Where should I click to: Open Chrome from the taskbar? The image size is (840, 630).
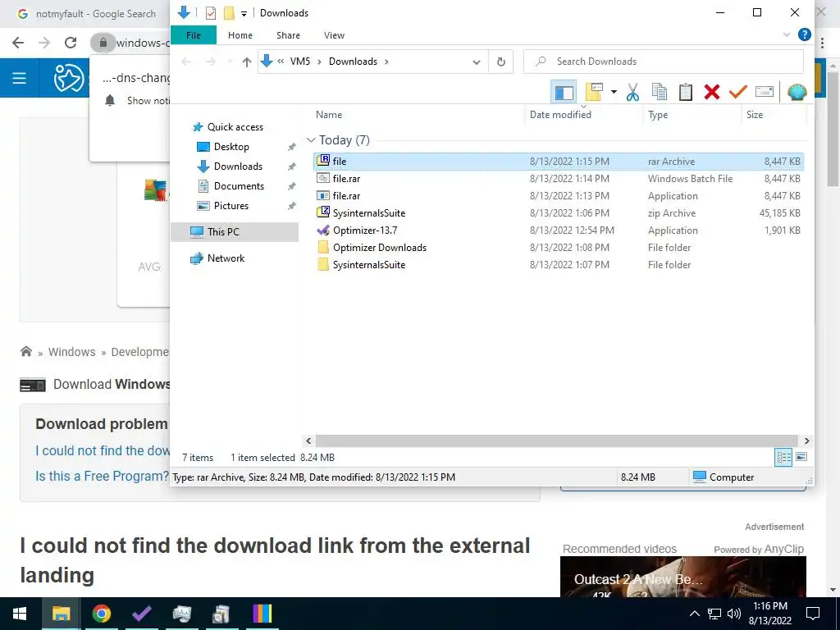pos(101,614)
